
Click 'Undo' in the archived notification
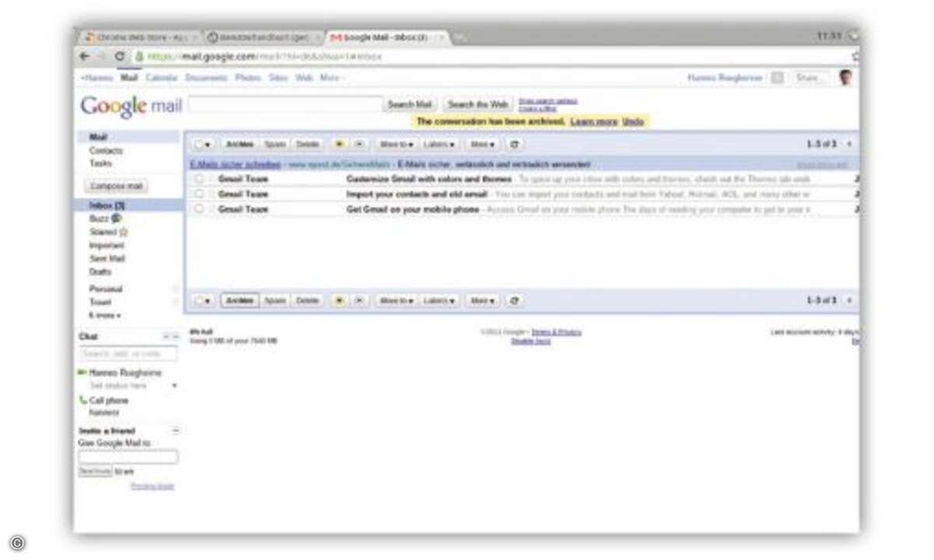click(x=633, y=122)
